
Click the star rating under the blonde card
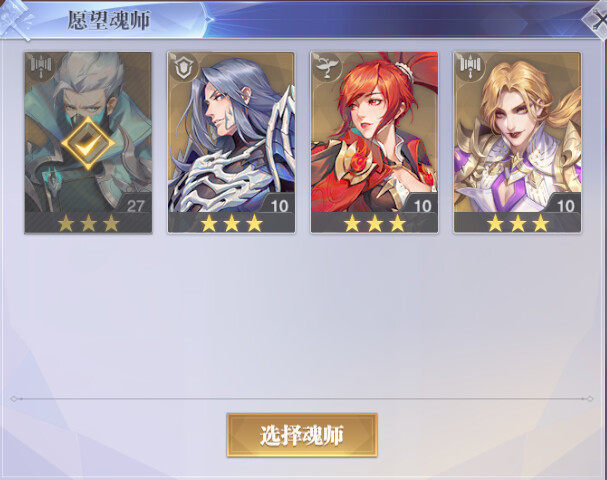(518, 223)
